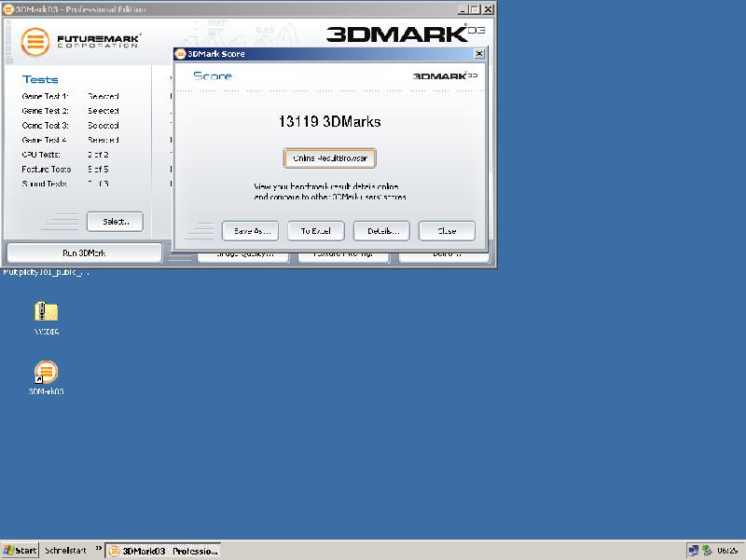
Task: Click the Game Test 4 row label
Action: [x=44, y=141]
